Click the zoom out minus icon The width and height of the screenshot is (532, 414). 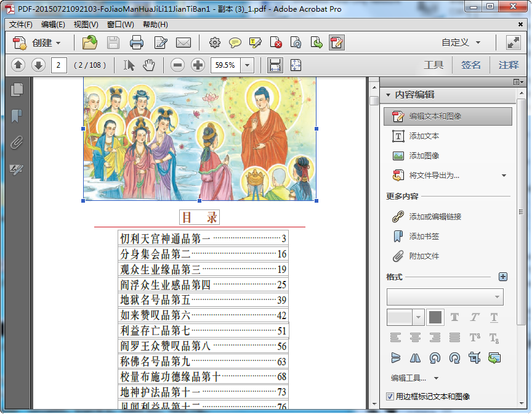177,65
